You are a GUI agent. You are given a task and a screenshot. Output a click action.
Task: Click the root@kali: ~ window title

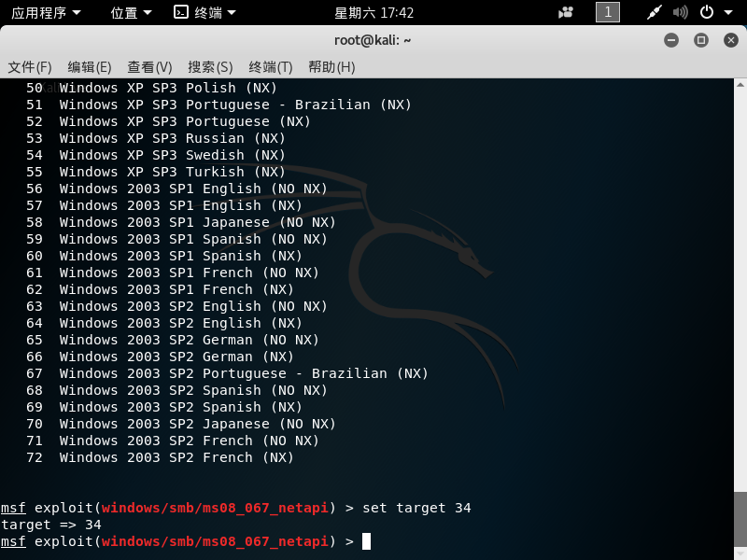373,40
